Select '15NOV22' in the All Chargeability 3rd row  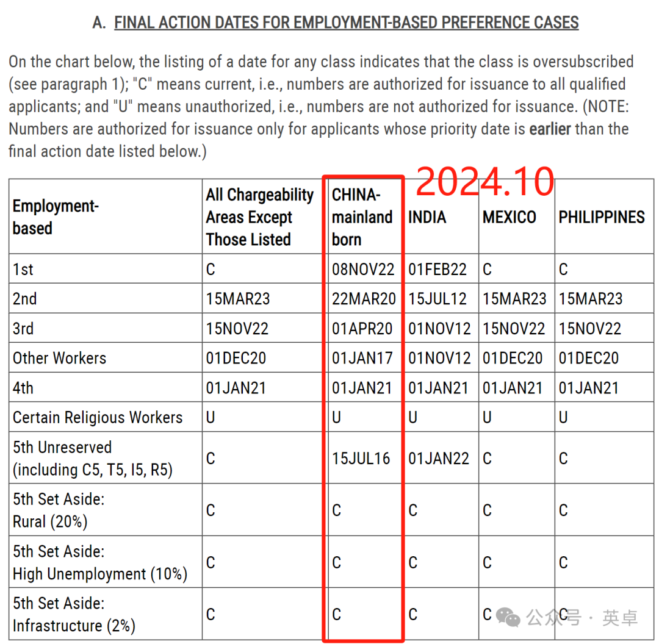coord(237,329)
